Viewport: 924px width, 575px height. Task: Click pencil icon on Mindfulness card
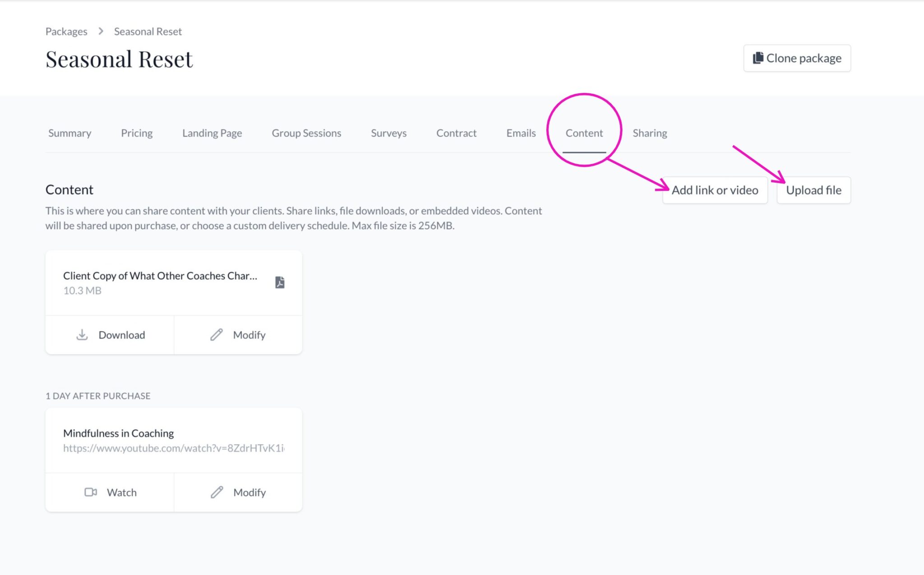217,492
